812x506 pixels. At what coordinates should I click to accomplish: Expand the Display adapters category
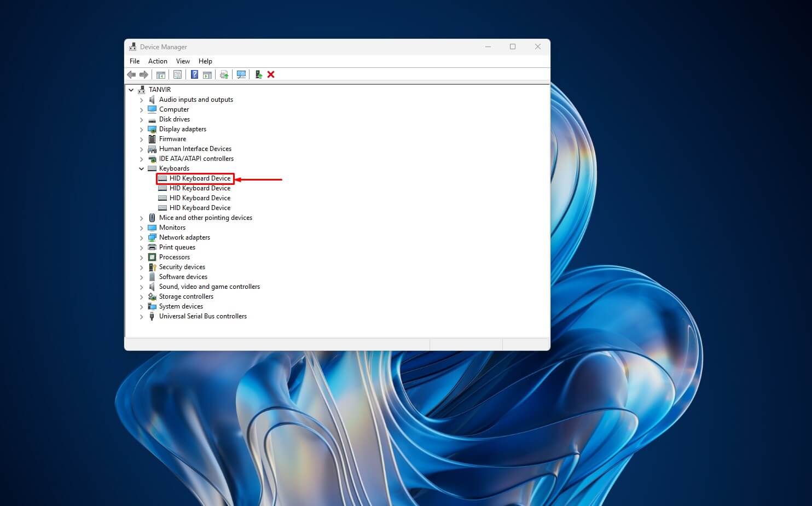142,129
